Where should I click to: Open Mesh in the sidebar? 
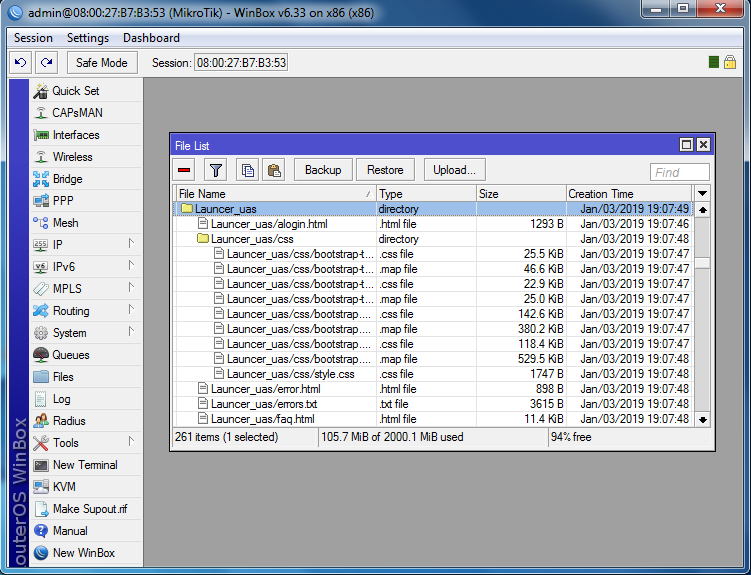click(x=87, y=223)
